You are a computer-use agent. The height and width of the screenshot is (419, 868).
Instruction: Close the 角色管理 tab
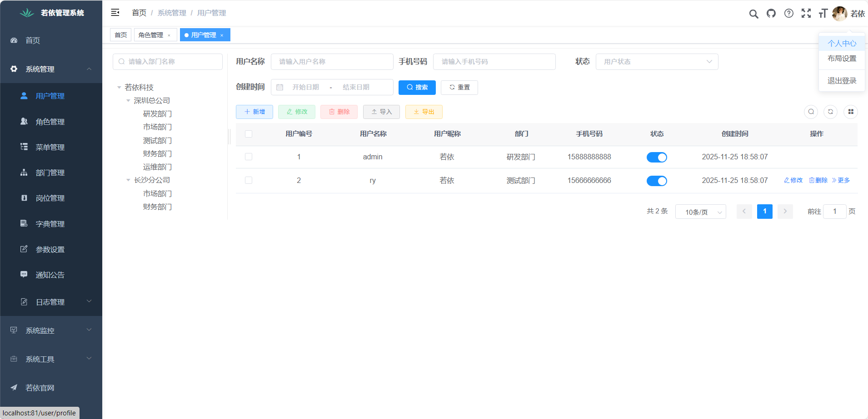[169, 35]
